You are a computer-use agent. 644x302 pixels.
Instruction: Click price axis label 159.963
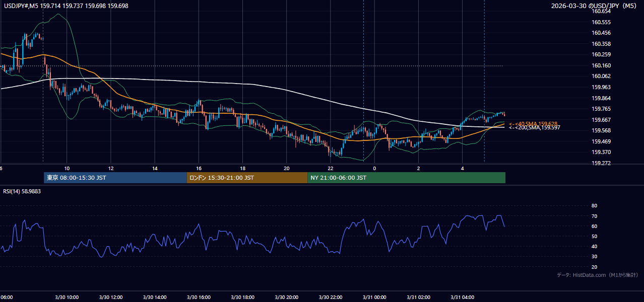[x=601, y=87]
